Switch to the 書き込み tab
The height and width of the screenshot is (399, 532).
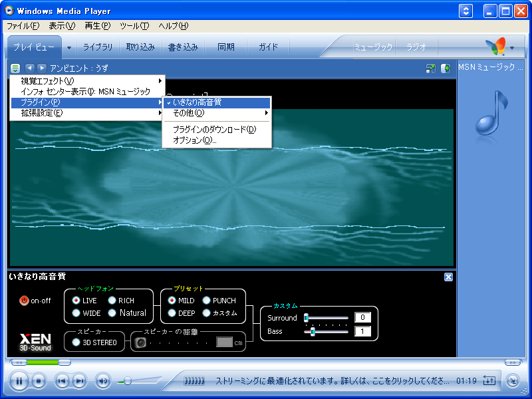[184, 47]
